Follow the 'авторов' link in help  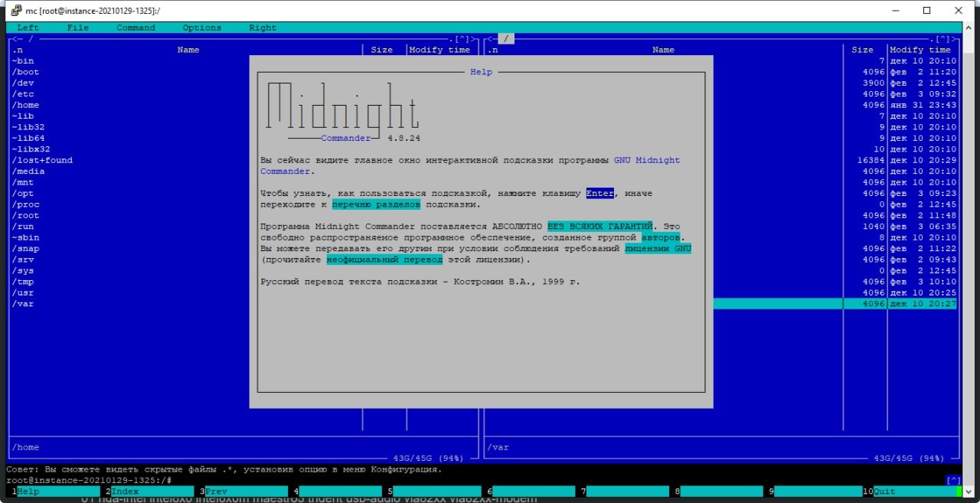click(x=661, y=237)
